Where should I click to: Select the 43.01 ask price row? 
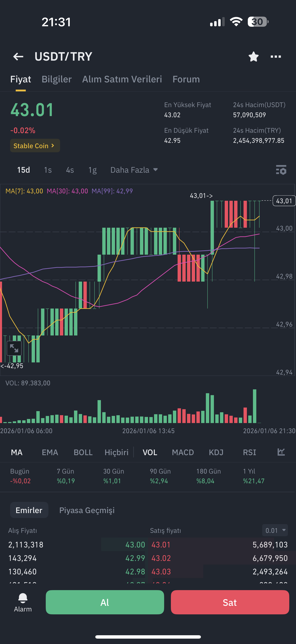coord(220,545)
